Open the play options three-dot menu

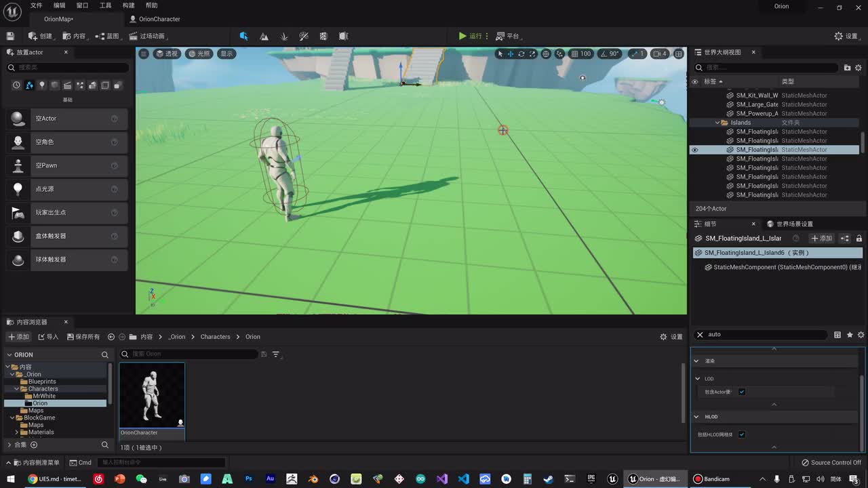click(487, 36)
